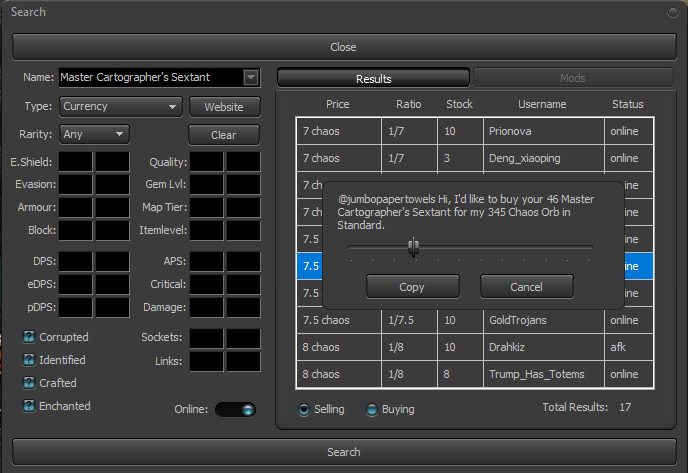Click the second E.Shield maximum field
Image resolution: width=688 pixels, height=473 pixels.
(x=113, y=162)
